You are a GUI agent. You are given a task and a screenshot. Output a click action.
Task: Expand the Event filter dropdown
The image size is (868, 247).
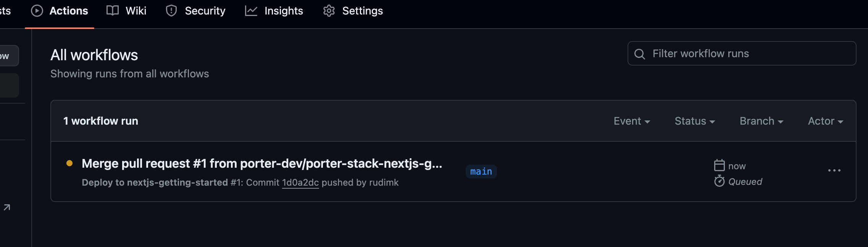(632, 121)
